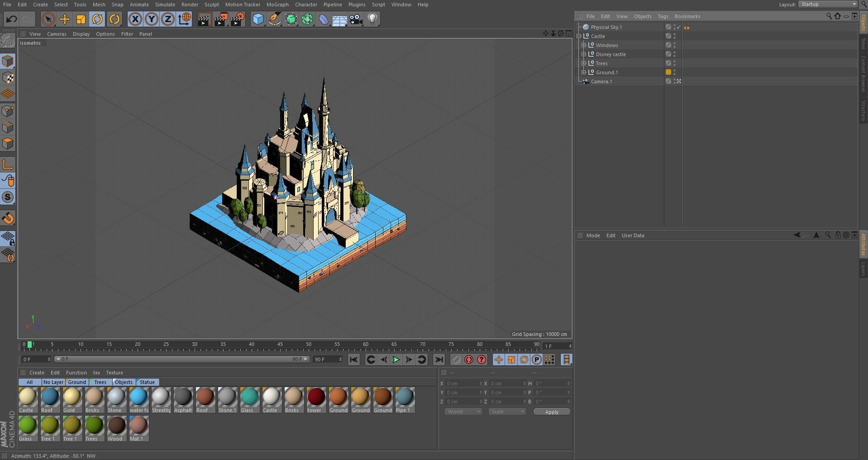Select the red tower material swatch
This screenshot has height=460, width=868.
(x=316, y=400)
